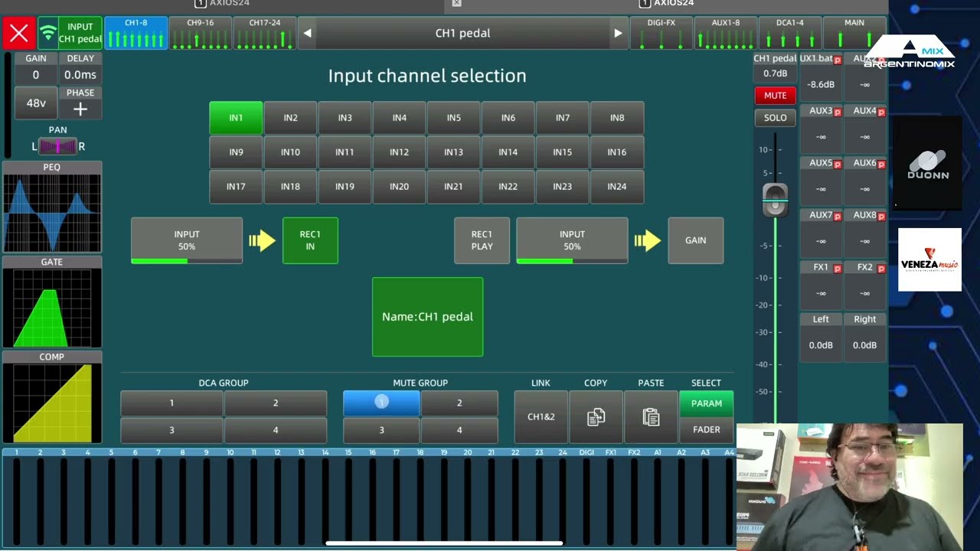Viewport: 980px width, 551px height.
Task: Toggle the red P icon on FX2
Action: tap(881, 269)
